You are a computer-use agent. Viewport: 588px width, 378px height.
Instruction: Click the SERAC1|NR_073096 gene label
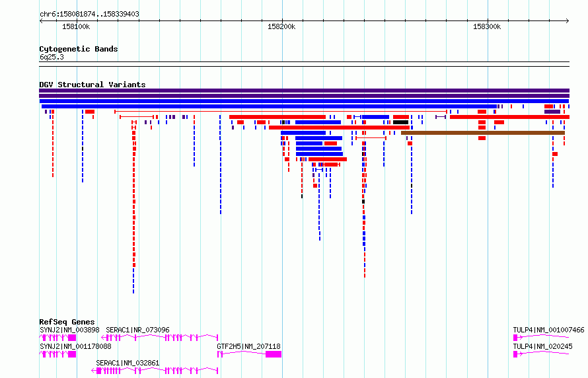click(x=137, y=330)
